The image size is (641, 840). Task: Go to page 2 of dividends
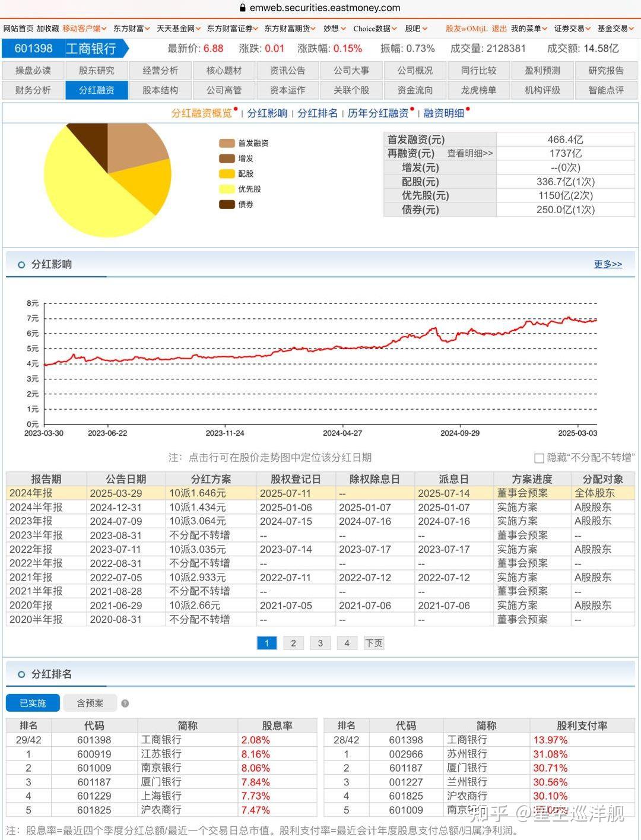(x=293, y=643)
